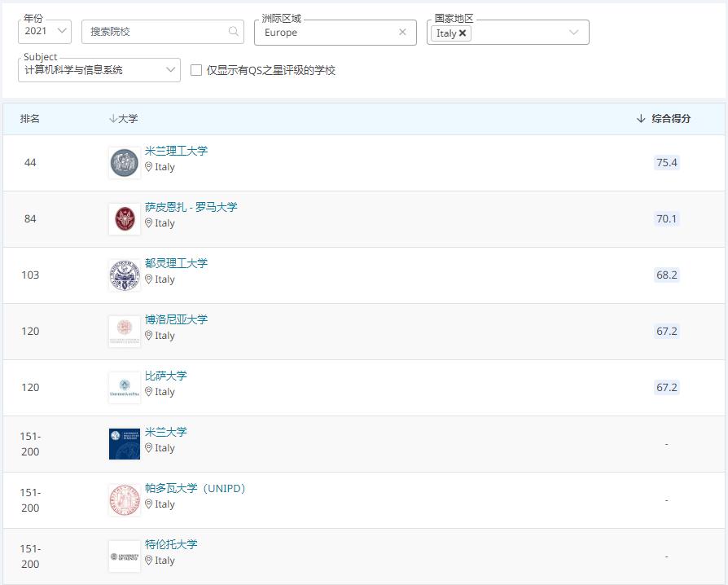Remove the Italy country tag
This screenshot has height=585, width=728.
point(463,33)
